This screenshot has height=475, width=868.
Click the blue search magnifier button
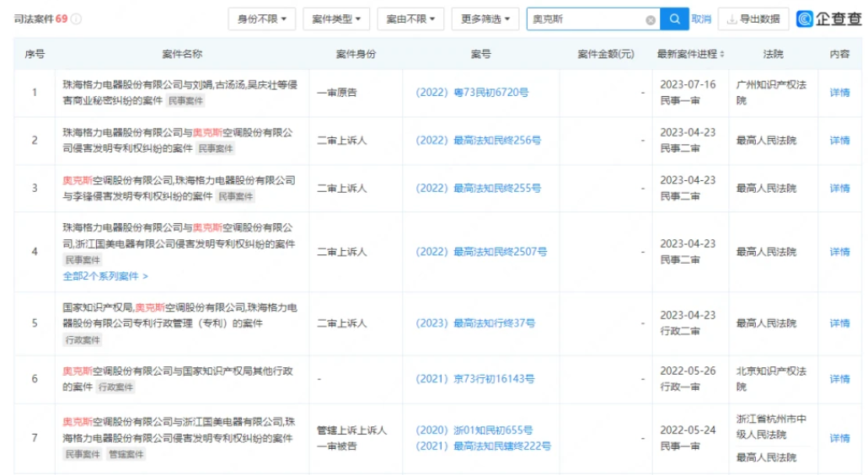[x=674, y=19]
